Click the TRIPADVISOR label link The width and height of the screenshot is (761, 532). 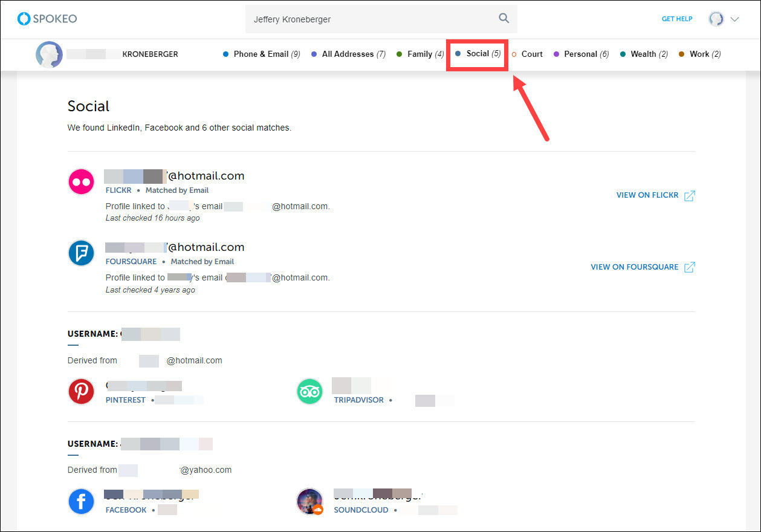coord(358,400)
